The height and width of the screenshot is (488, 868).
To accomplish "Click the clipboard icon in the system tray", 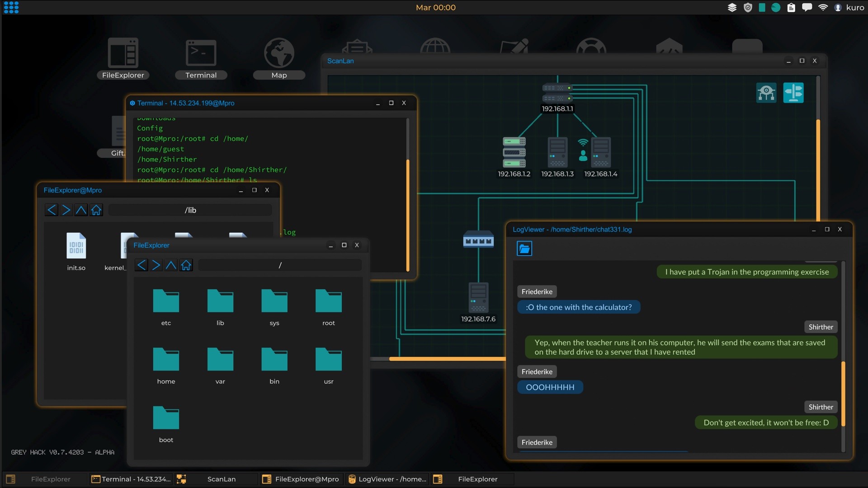I will point(791,7).
